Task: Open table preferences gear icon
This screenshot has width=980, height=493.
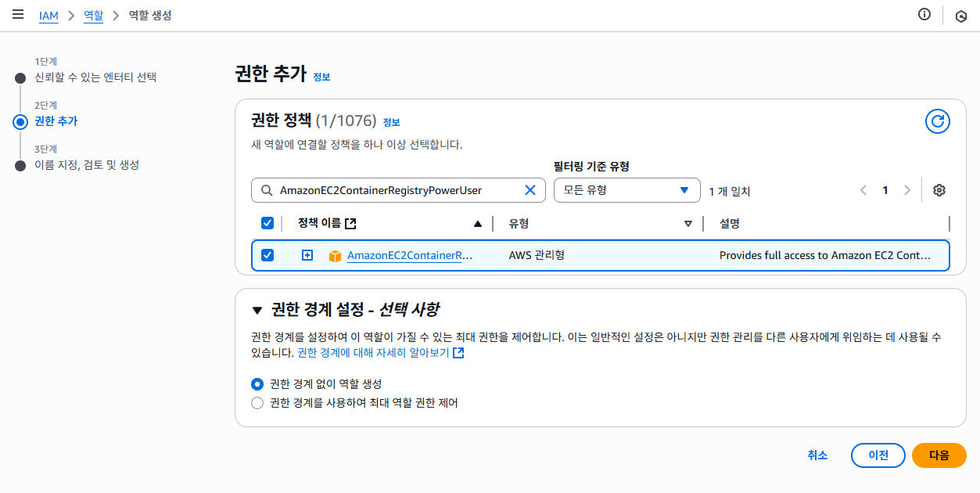Action: (x=939, y=190)
